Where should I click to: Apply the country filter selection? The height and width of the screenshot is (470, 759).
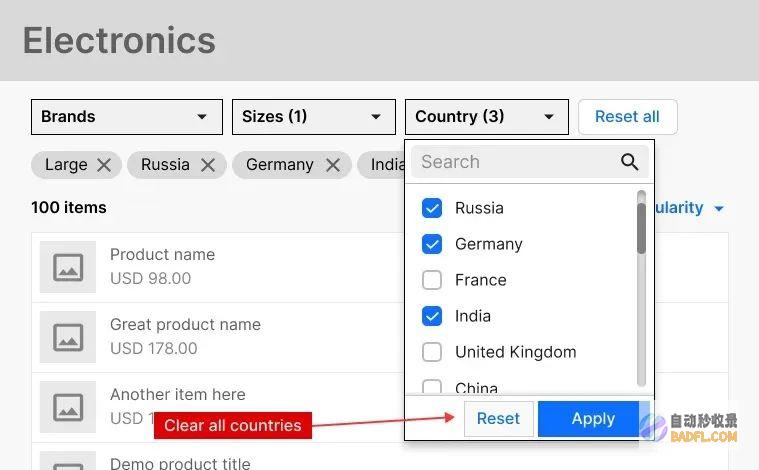pos(592,419)
